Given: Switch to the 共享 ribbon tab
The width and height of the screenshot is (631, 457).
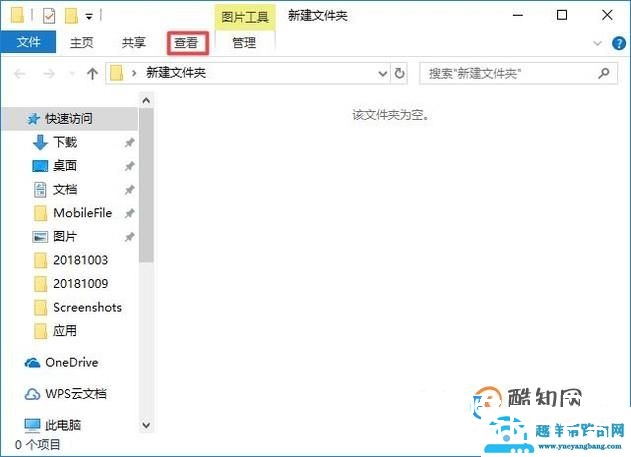Looking at the screenshot, I should tap(134, 42).
